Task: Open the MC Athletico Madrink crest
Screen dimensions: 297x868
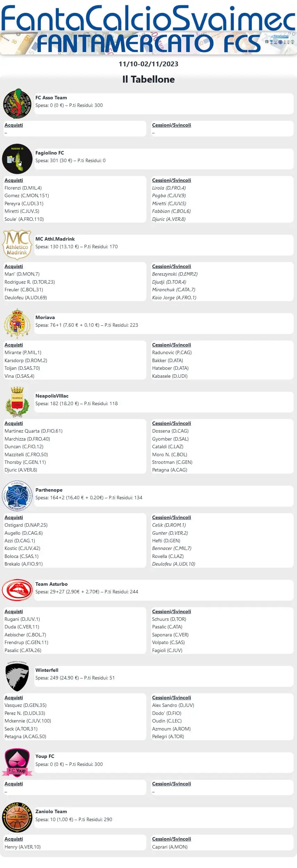Action: coord(17,244)
